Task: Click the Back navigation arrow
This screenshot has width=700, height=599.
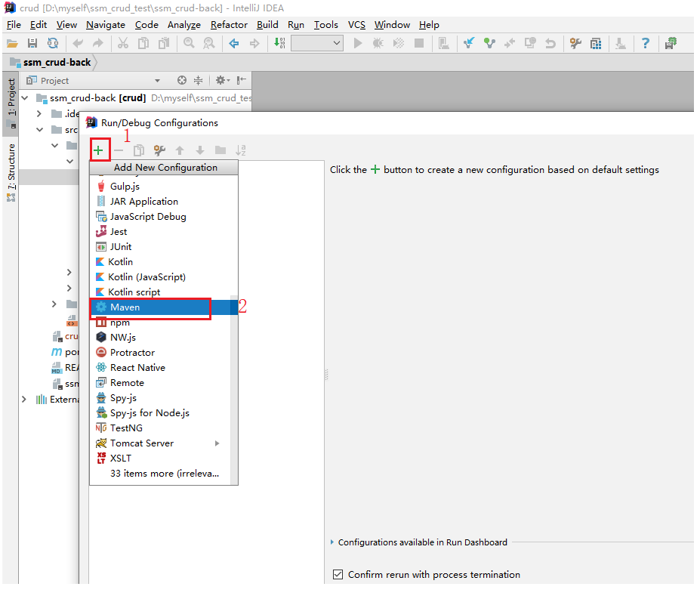Action: point(234,43)
